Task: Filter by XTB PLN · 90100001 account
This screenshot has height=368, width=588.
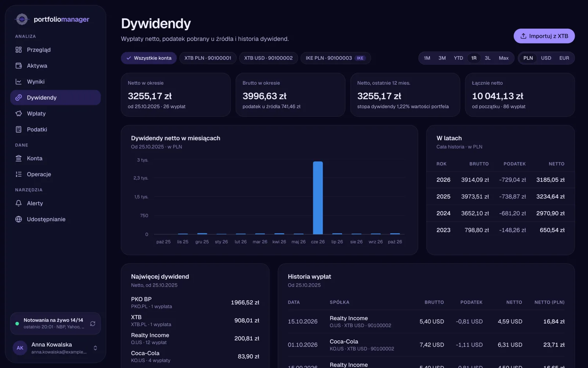Action: (x=208, y=58)
